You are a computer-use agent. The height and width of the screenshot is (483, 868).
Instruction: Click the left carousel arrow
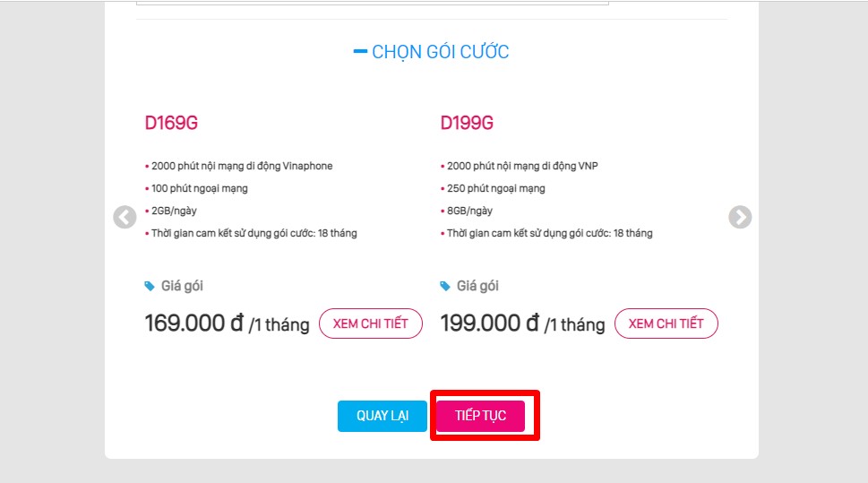pyautogui.click(x=125, y=218)
